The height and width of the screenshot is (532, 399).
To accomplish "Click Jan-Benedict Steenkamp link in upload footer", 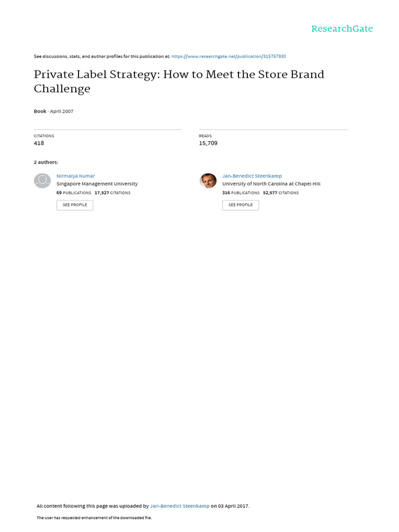I will (x=180, y=506).
